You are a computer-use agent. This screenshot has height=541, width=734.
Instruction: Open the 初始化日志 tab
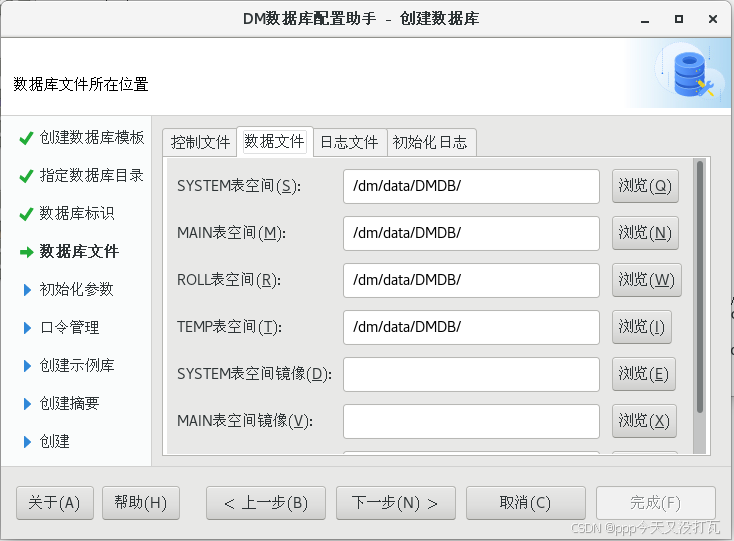coord(431,142)
